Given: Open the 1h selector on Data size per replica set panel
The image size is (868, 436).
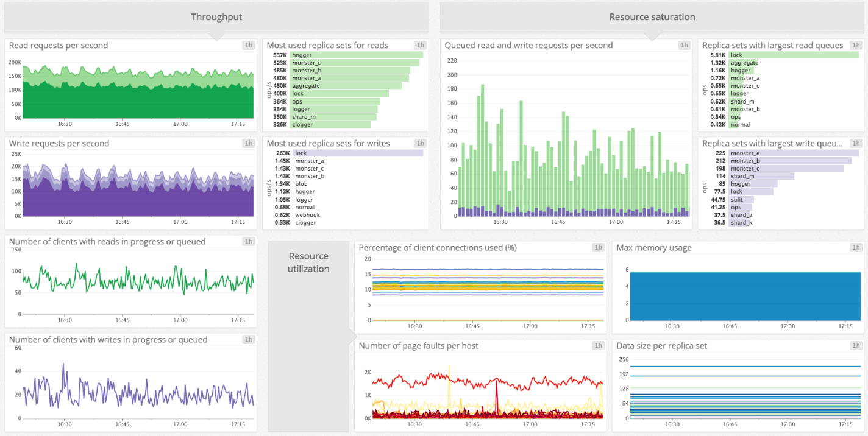Looking at the screenshot, I should (x=855, y=345).
